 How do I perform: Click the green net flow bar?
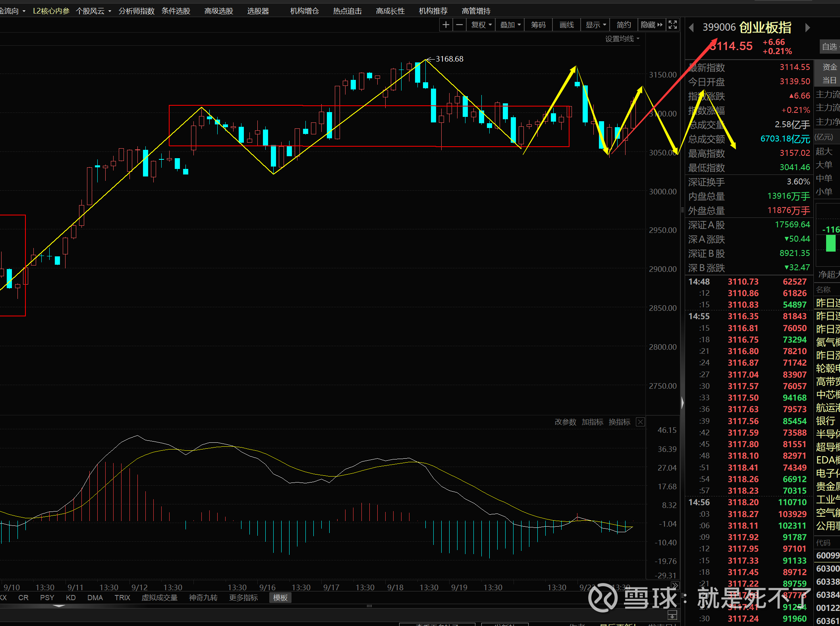830,243
